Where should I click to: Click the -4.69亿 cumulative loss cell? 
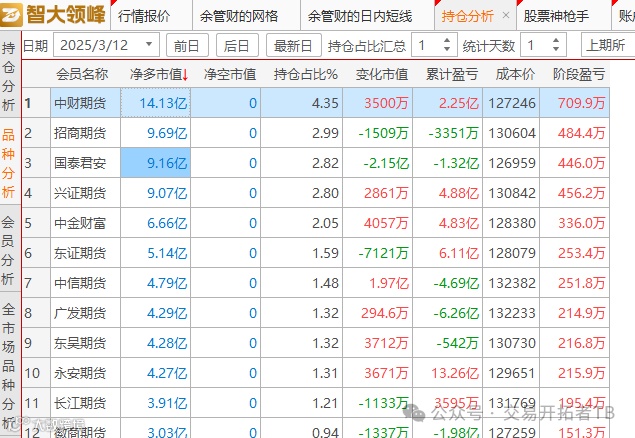[447, 283]
